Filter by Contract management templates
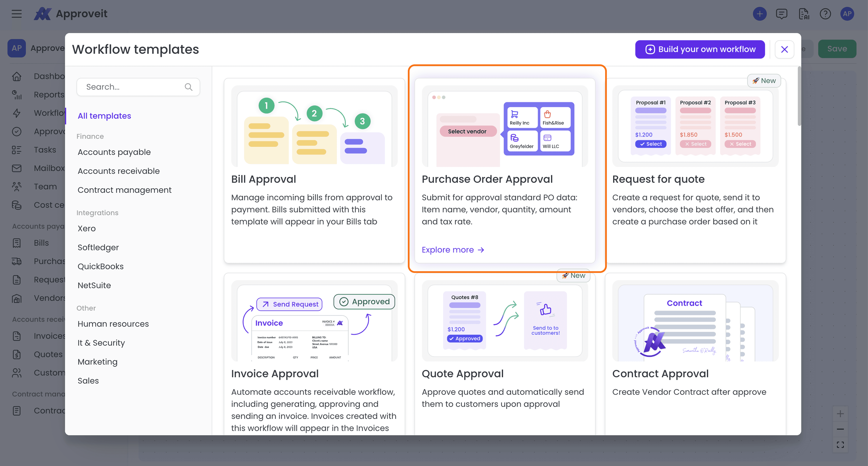868x466 pixels. click(125, 190)
